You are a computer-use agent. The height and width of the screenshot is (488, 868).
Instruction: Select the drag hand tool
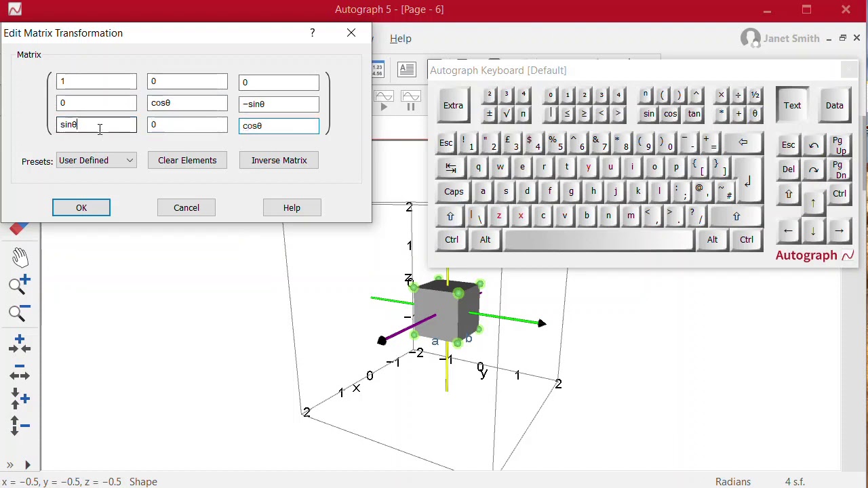[19, 257]
